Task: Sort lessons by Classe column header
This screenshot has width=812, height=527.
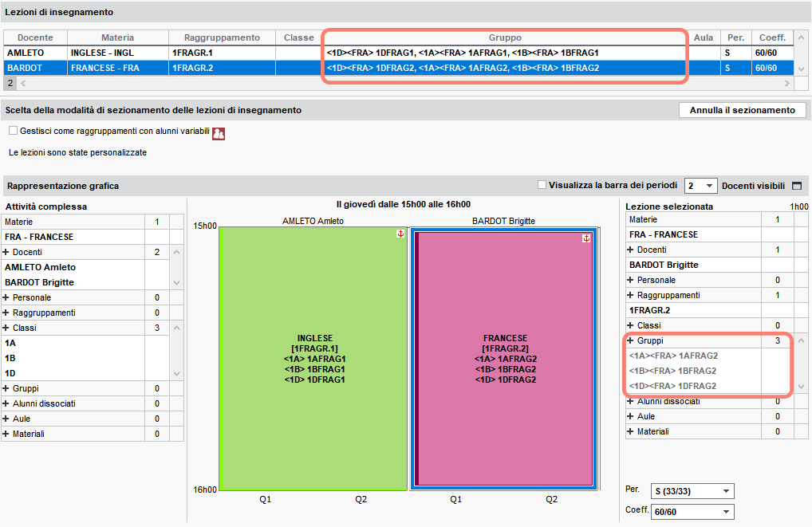Action: click(x=299, y=37)
